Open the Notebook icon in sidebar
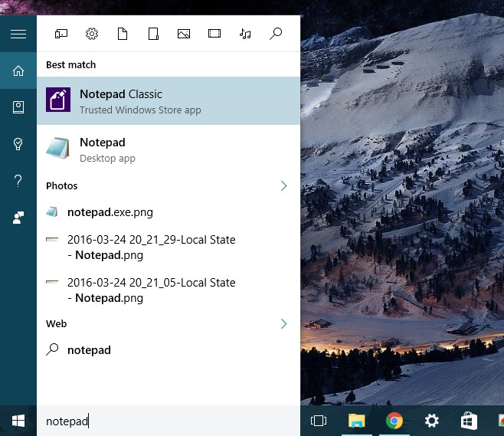The height and width of the screenshot is (436, 504). click(x=18, y=107)
